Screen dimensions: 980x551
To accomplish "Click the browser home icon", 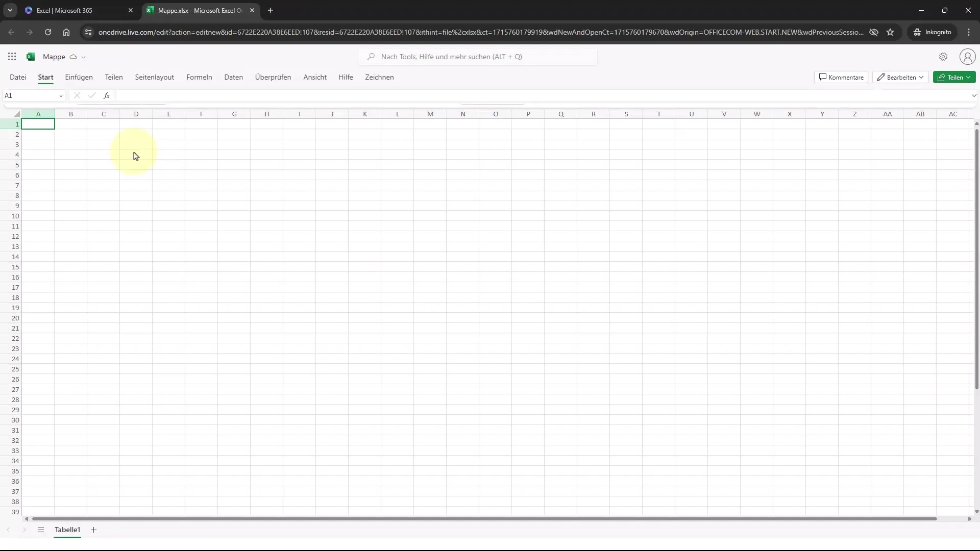I will pos(66,32).
